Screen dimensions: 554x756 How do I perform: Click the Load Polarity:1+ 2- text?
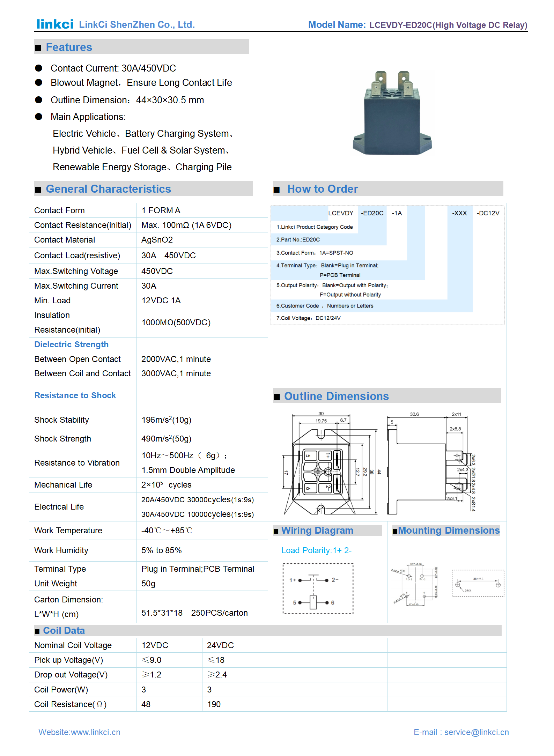(x=316, y=550)
